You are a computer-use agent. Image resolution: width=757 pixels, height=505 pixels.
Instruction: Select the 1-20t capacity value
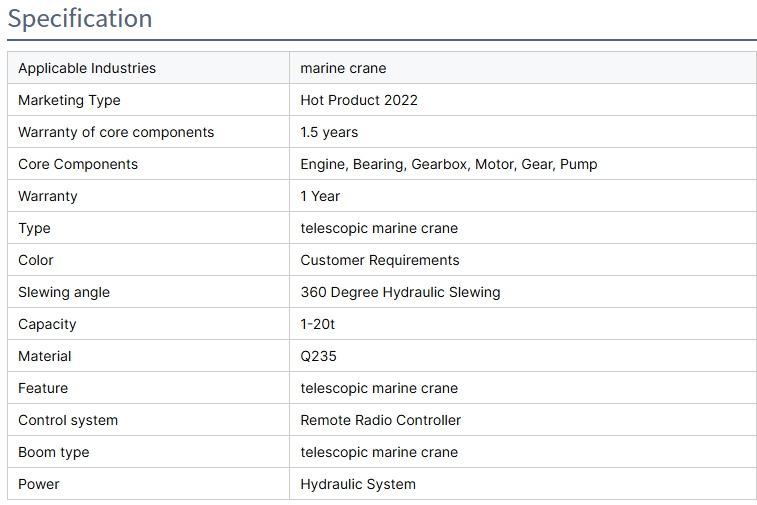(x=320, y=324)
